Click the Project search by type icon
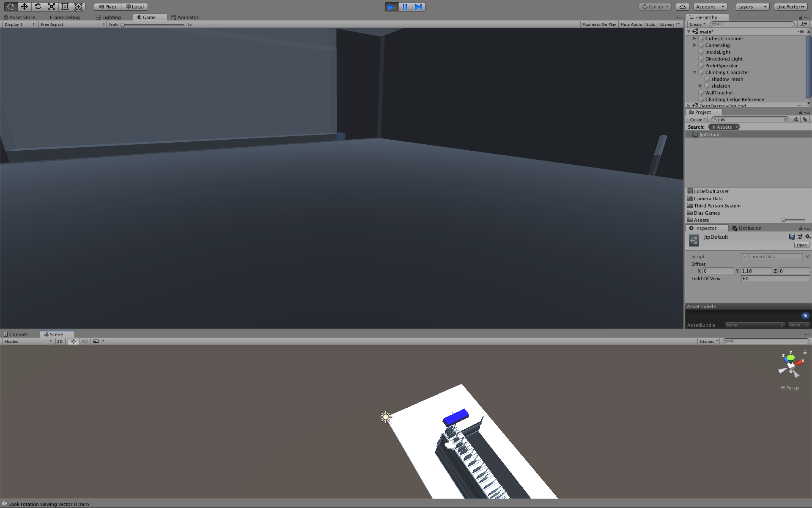812x508 pixels. coord(796,119)
